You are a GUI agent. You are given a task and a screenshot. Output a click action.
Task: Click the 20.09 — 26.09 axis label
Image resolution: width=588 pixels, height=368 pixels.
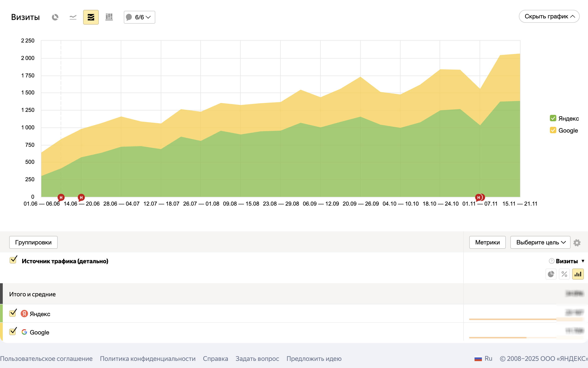click(x=361, y=204)
